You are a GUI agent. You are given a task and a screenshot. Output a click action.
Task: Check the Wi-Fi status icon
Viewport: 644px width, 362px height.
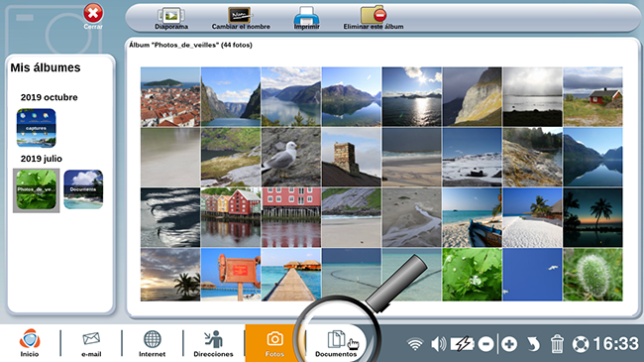415,344
